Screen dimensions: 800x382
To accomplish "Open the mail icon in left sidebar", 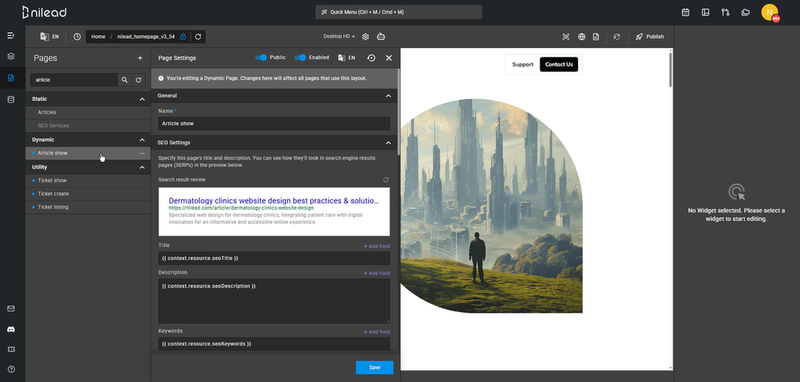I will click(x=11, y=309).
